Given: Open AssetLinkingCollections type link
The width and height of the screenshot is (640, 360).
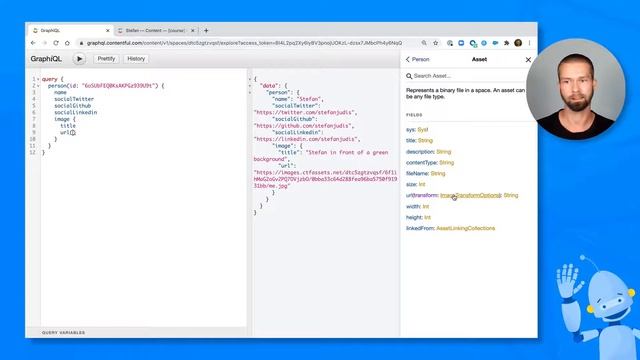Looking at the screenshot, I should click(x=466, y=228).
